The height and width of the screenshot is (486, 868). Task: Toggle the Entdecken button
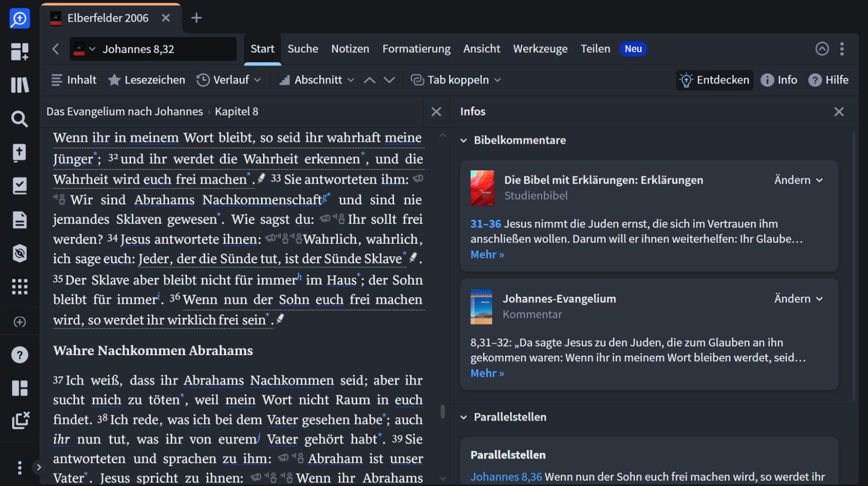click(714, 79)
